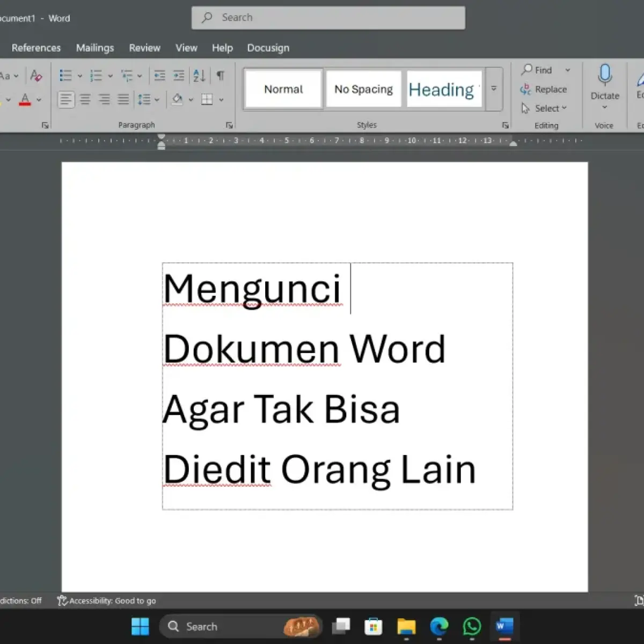Click the line spacing icon
Viewport: 644px width, 644px height.
(144, 99)
